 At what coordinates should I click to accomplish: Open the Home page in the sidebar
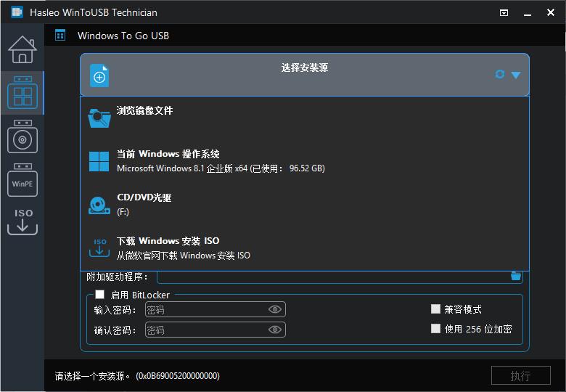click(x=22, y=49)
